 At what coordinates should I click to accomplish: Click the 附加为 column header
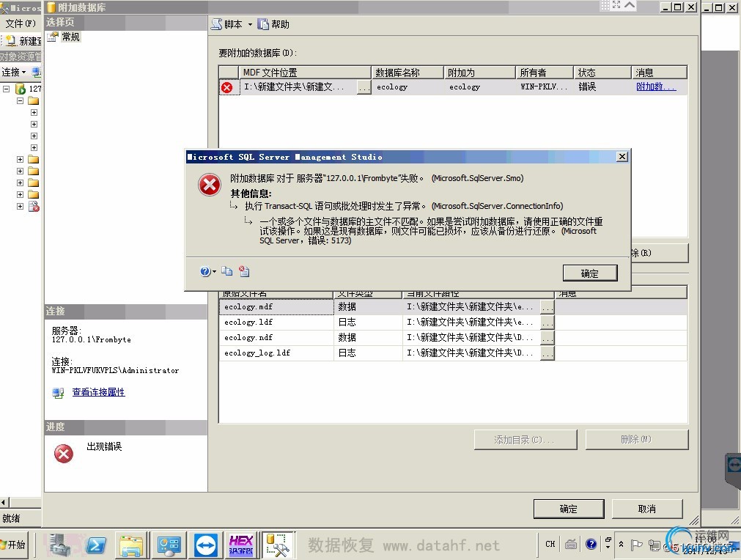coord(479,73)
